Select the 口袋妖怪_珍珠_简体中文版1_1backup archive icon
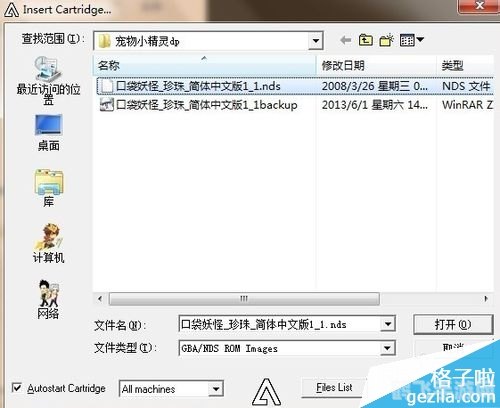Image resolution: width=500 pixels, height=408 pixels. click(107, 105)
